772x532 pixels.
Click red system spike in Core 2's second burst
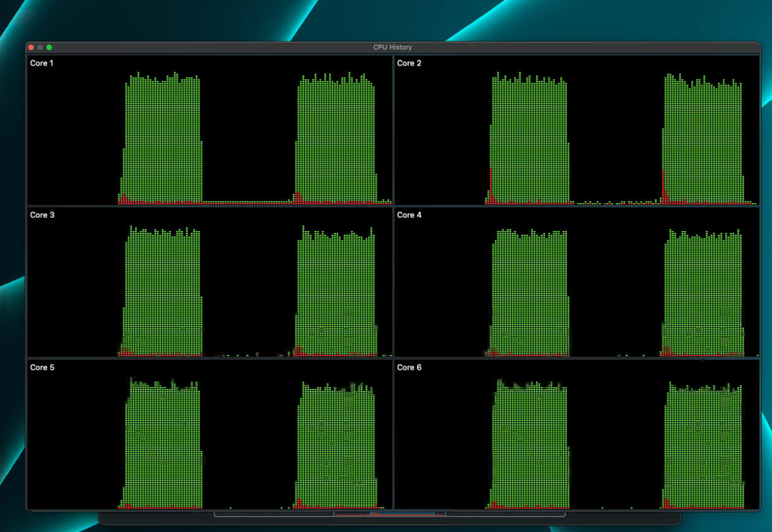click(x=663, y=186)
